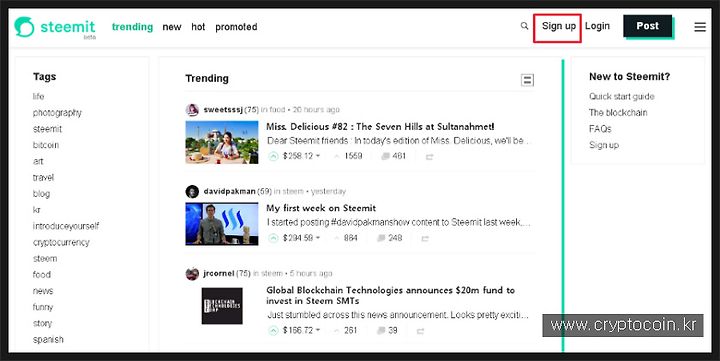Click the steemit logo icon

24,27
